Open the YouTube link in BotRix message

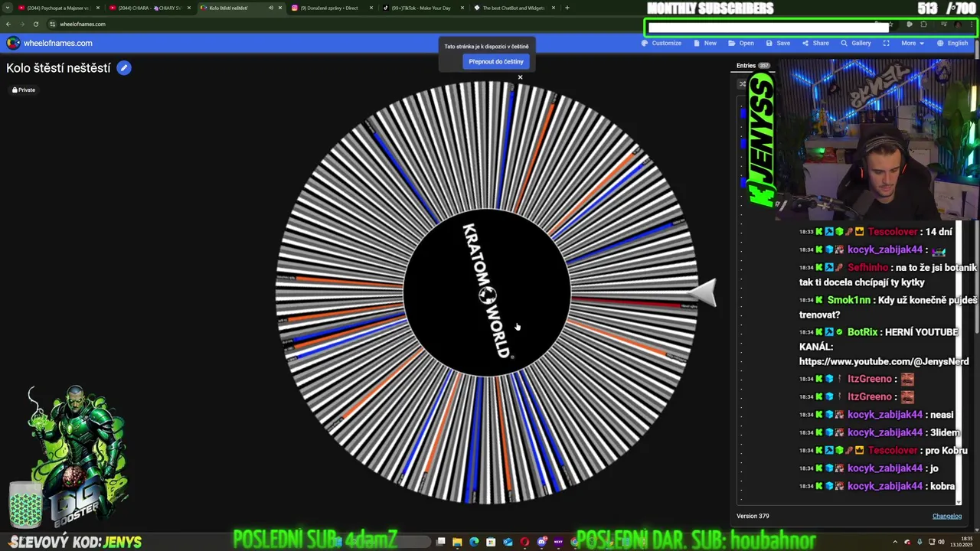tap(884, 361)
